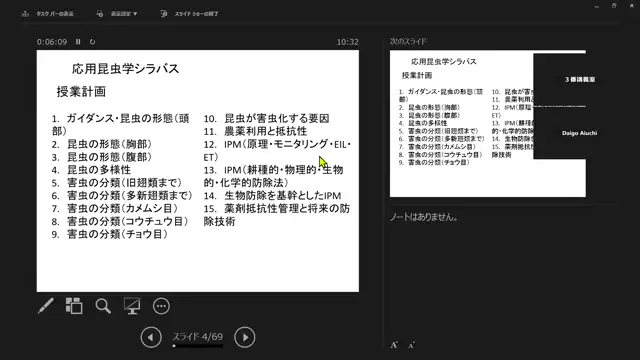This screenshot has width=640, height=360.
Task: Go to the previous slide
Action: tap(151, 338)
